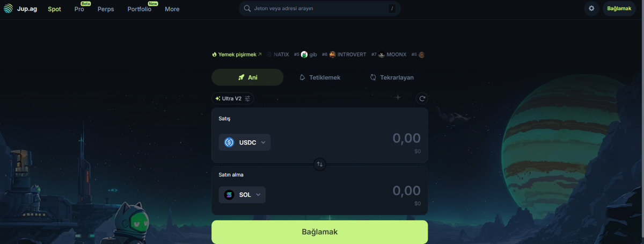Open the Ultra V2 sliders icon
The width and height of the screenshot is (644, 244).
pyautogui.click(x=248, y=98)
